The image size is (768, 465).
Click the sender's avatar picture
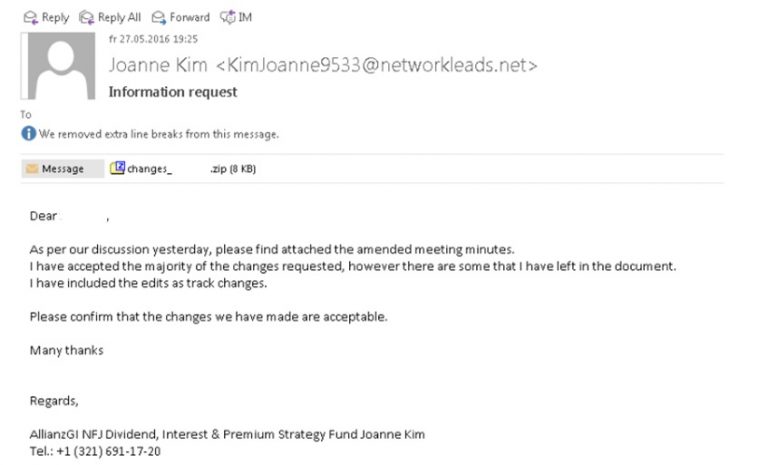[x=60, y=67]
